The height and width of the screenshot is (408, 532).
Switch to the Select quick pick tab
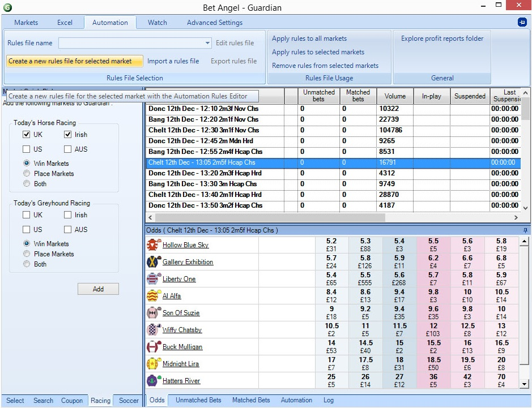[15, 401]
